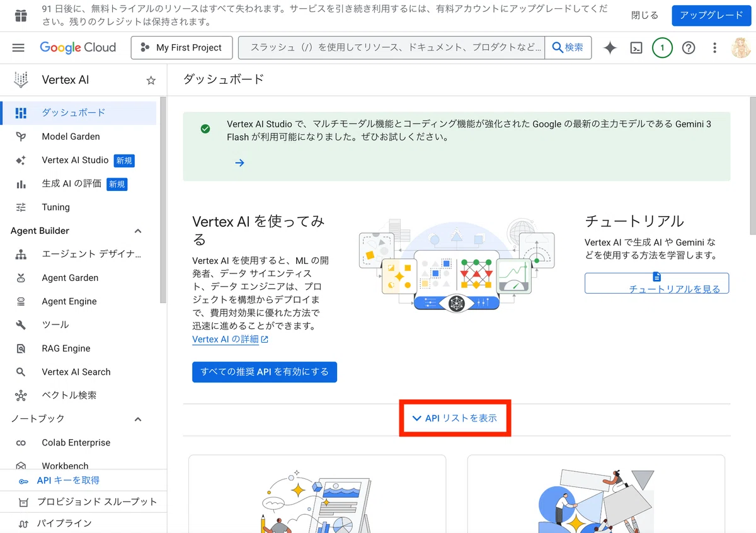Click the Agent Engine icon
This screenshot has height=533, width=756.
21,302
